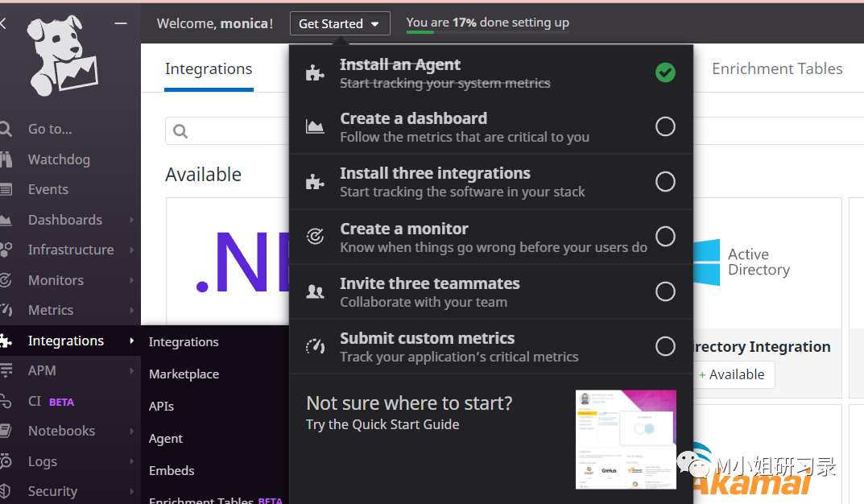Image resolution: width=864 pixels, height=504 pixels.
Task: Click the Dashboards chart icon in sidebar
Action: pos(6,221)
